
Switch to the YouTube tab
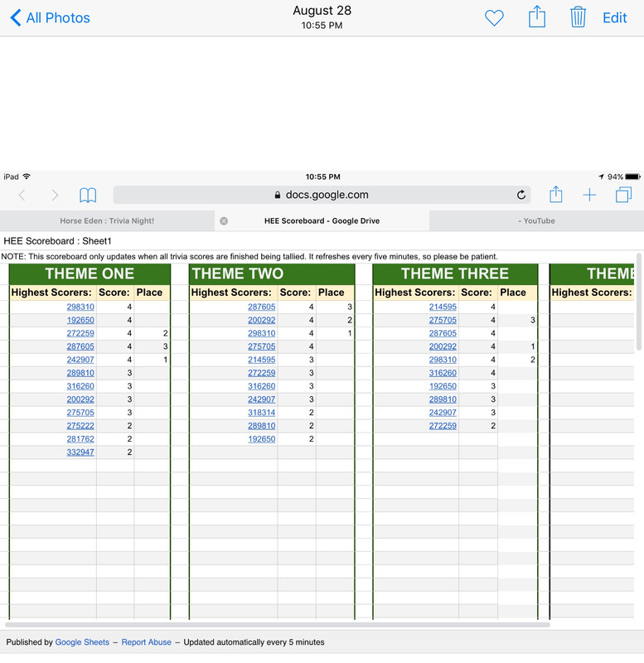click(536, 220)
